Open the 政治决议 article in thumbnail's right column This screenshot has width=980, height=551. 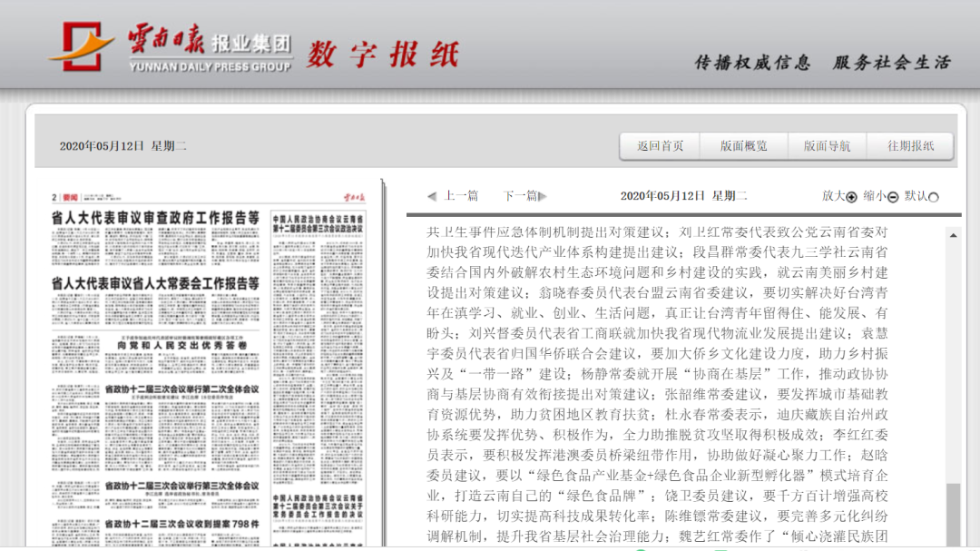coord(318,224)
